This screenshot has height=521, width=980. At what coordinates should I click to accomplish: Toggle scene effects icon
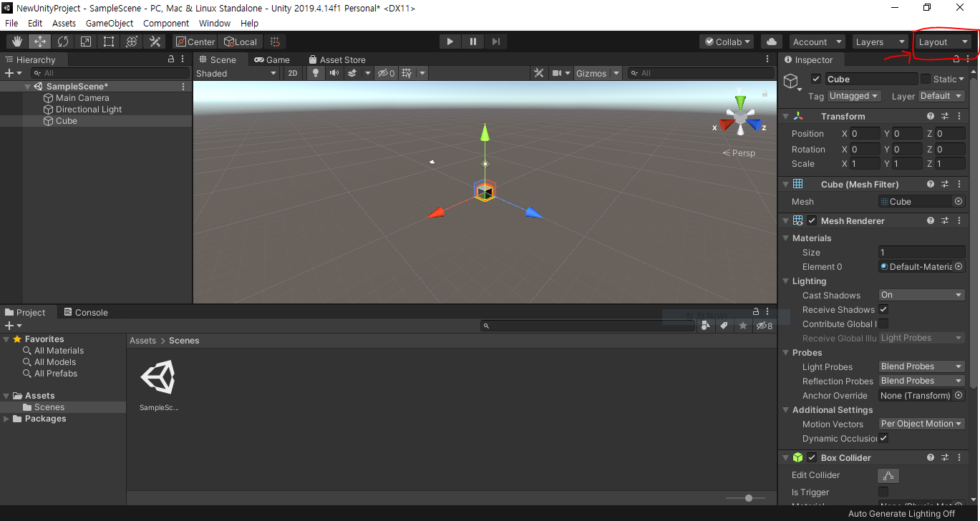click(x=352, y=73)
